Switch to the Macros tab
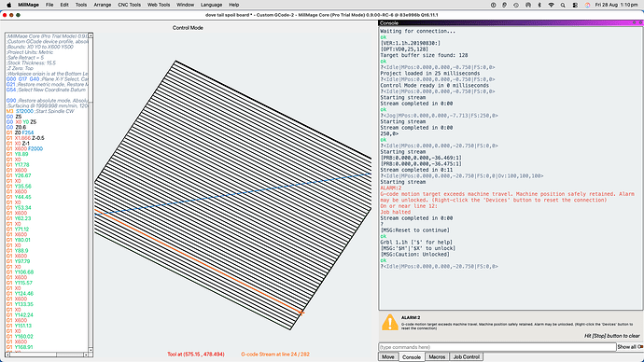644x362 pixels. (437, 356)
